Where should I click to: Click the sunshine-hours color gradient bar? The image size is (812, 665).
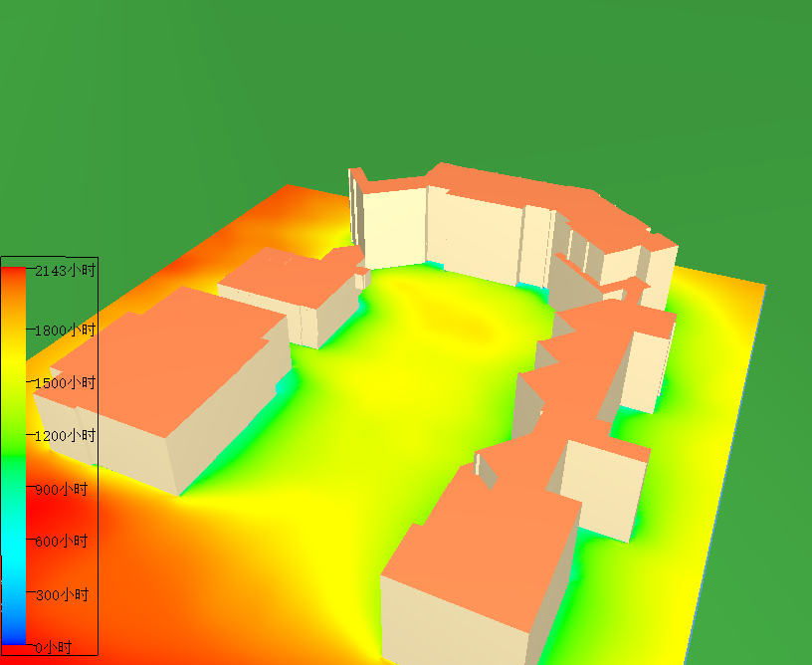click(x=13, y=456)
